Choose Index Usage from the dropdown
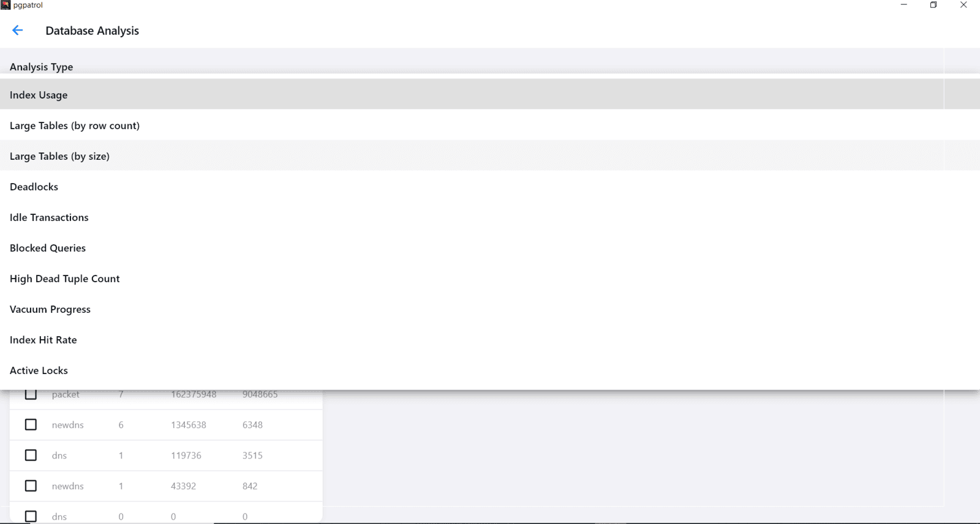Screen dimensions: 980x524 tap(39, 95)
